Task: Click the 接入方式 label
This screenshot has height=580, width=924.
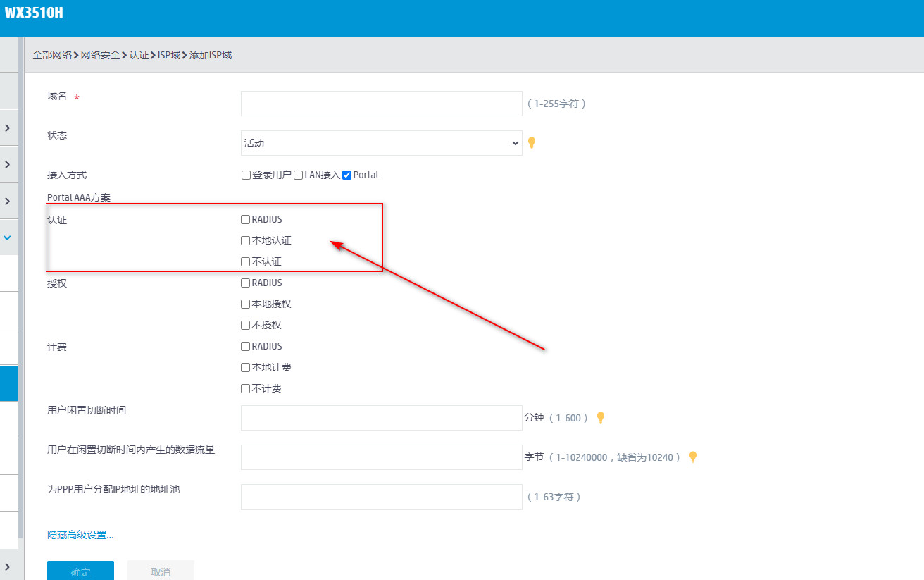Action: click(x=67, y=175)
